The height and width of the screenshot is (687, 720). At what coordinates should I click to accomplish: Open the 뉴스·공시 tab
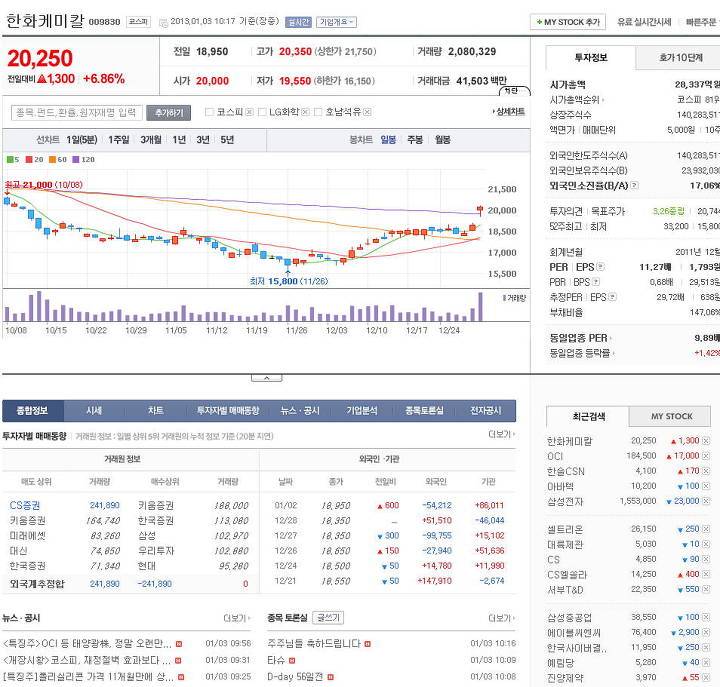point(300,411)
